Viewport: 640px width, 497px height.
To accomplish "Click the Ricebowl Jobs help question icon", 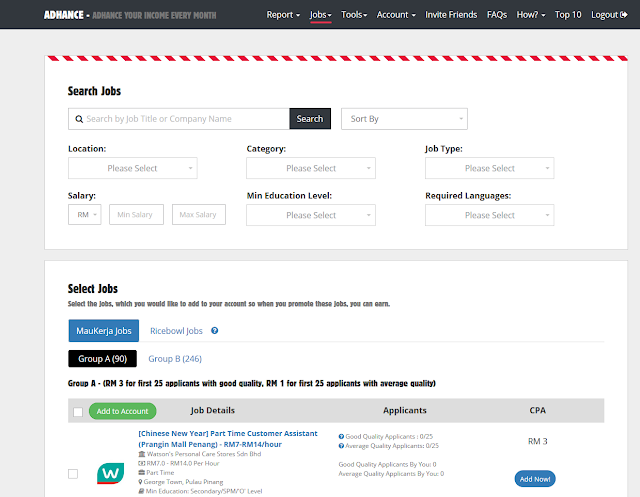I will point(214,331).
